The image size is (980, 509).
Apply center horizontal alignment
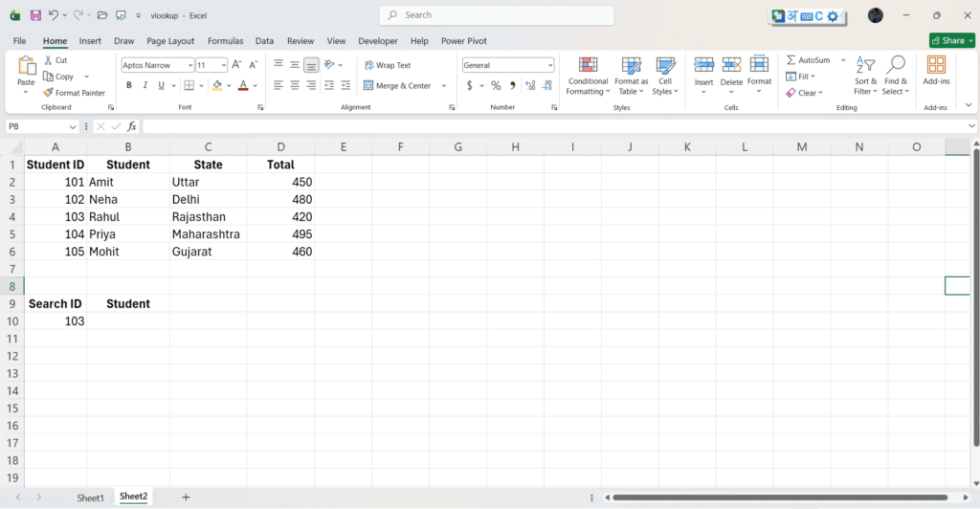[295, 85]
